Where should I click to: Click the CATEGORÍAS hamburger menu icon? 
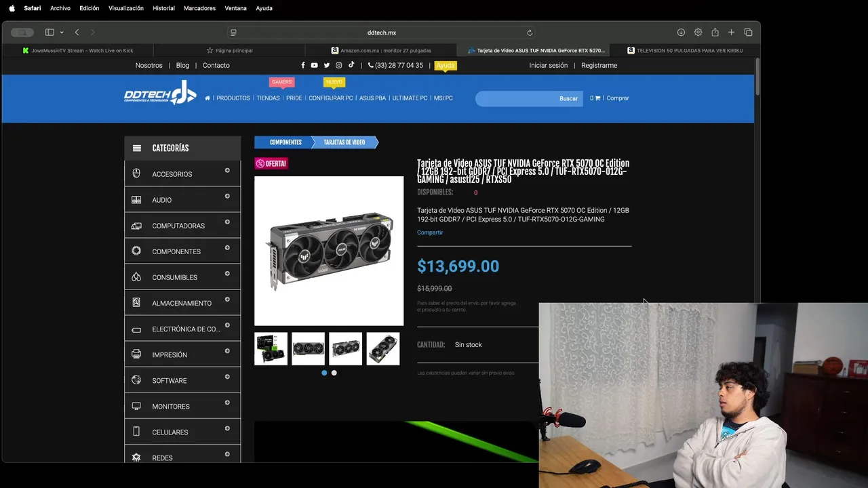(137, 148)
